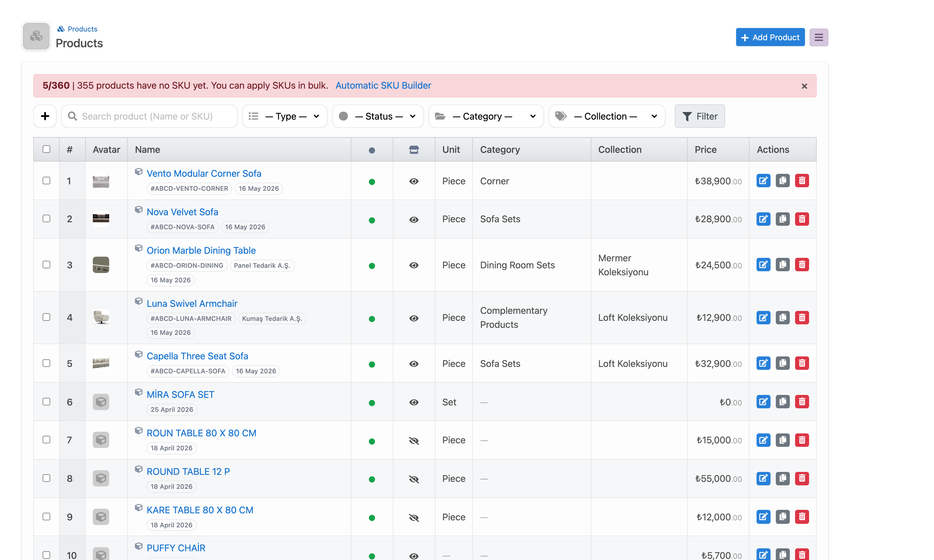Delete Luna Swivel Armchair entry

801,318
